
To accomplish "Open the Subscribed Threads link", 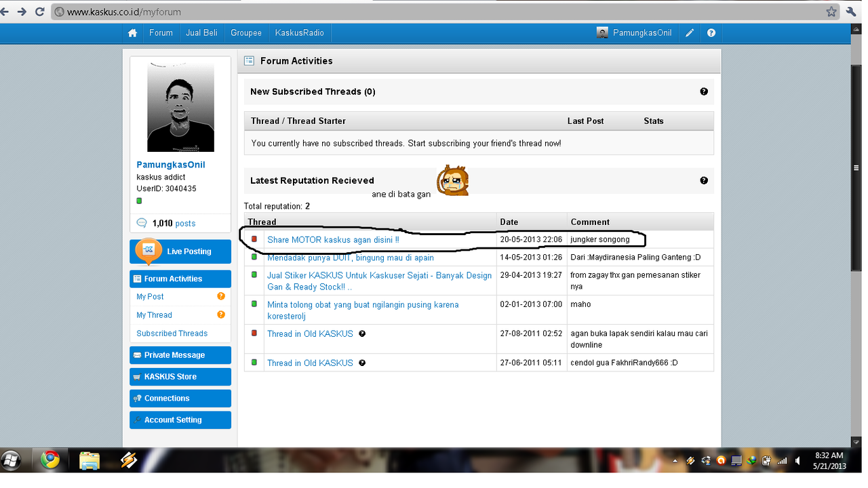I will pyautogui.click(x=172, y=333).
